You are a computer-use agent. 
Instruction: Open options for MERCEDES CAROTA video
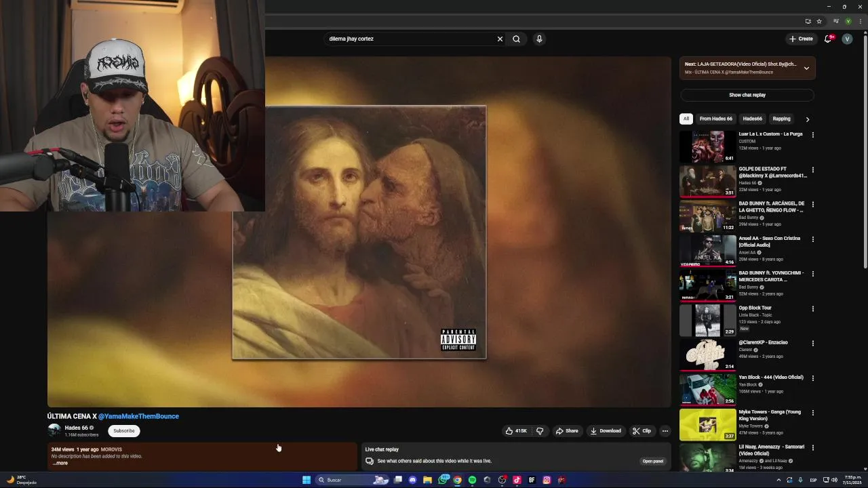pyautogui.click(x=812, y=274)
